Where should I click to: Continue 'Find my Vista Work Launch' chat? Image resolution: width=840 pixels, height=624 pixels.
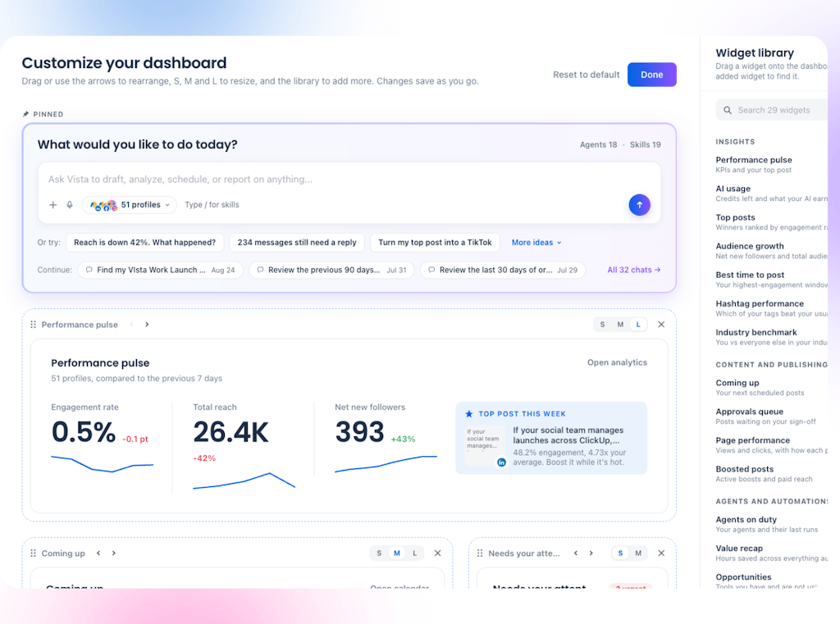pyautogui.click(x=160, y=270)
